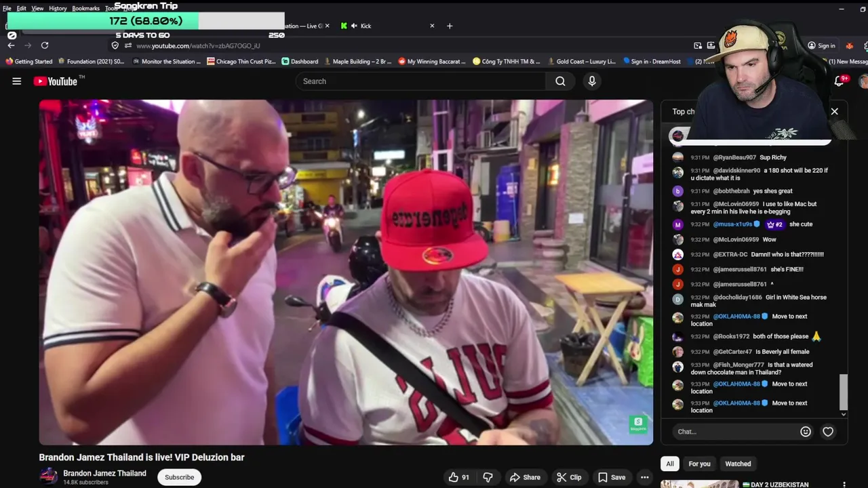Click Sign in in the browser toolbar
Screen dimensions: 868x488
(821, 45)
